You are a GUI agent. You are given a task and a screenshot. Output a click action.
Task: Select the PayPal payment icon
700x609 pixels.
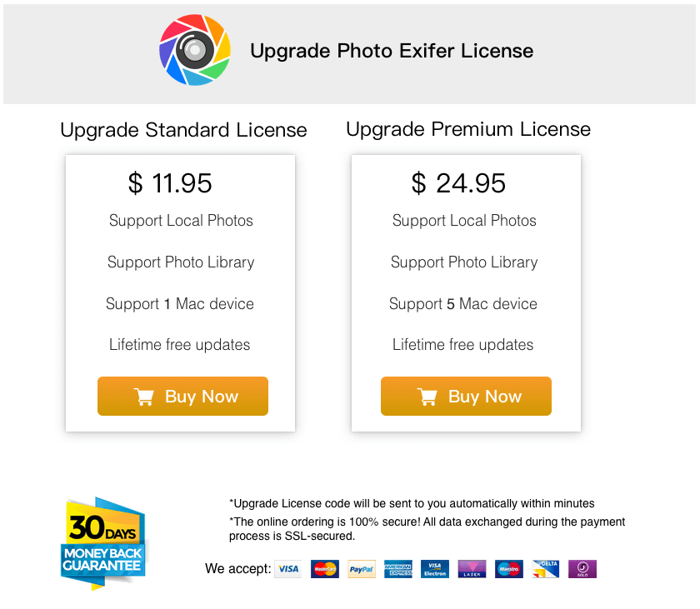pyautogui.click(x=362, y=569)
